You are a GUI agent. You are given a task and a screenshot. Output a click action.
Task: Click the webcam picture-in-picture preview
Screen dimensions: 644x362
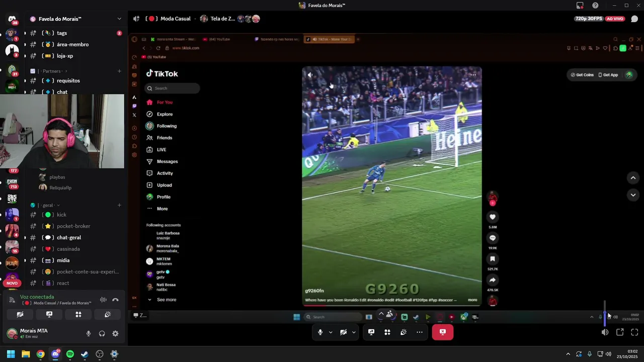click(62, 131)
